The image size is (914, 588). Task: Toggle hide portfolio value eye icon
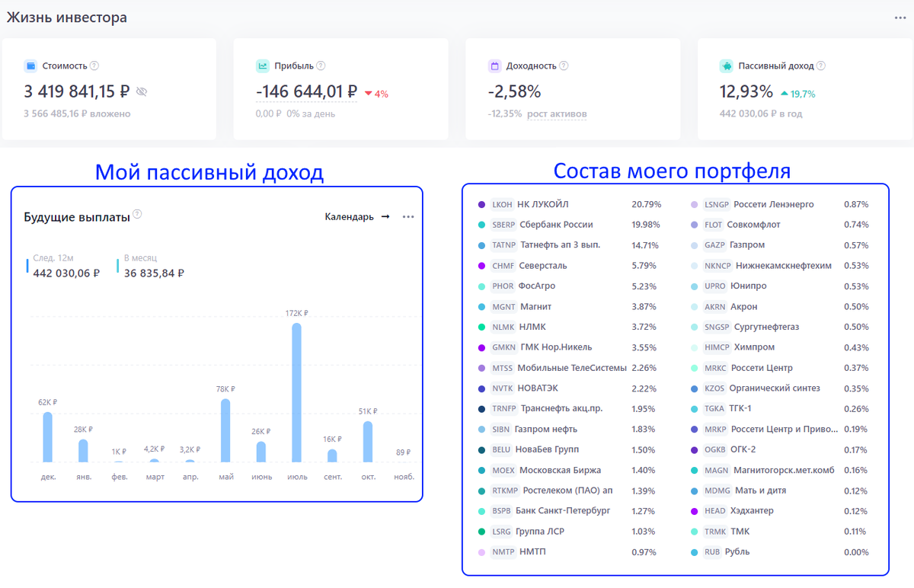tap(142, 92)
